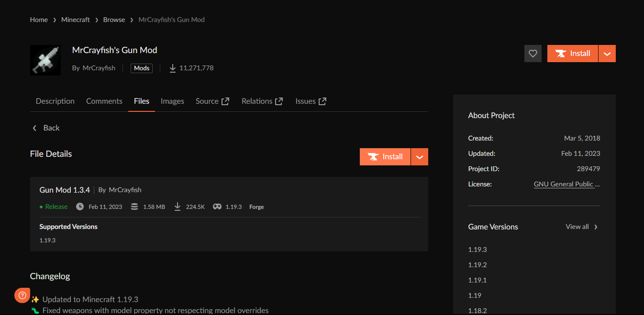The height and width of the screenshot is (315, 644).
Task: Select game version 1.19 in sidebar
Action: tap(475, 295)
